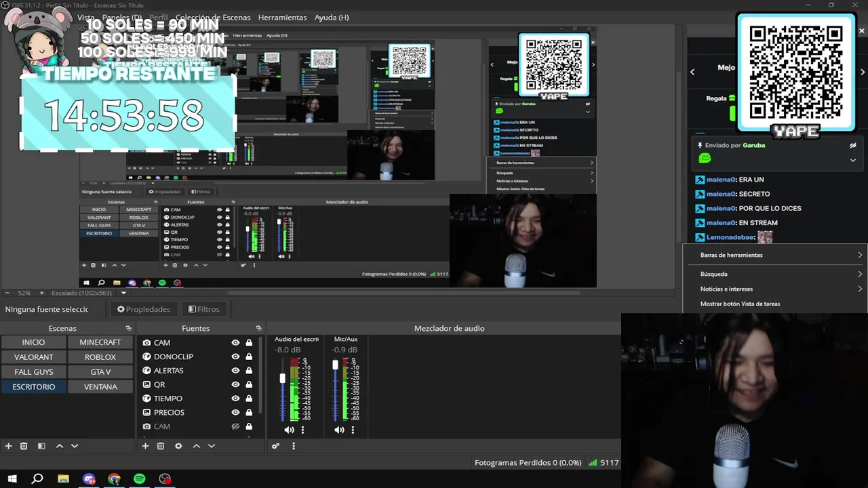This screenshot has width=868, height=488.
Task: Mute Audio del escritorio speaker icon
Action: coord(290,430)
